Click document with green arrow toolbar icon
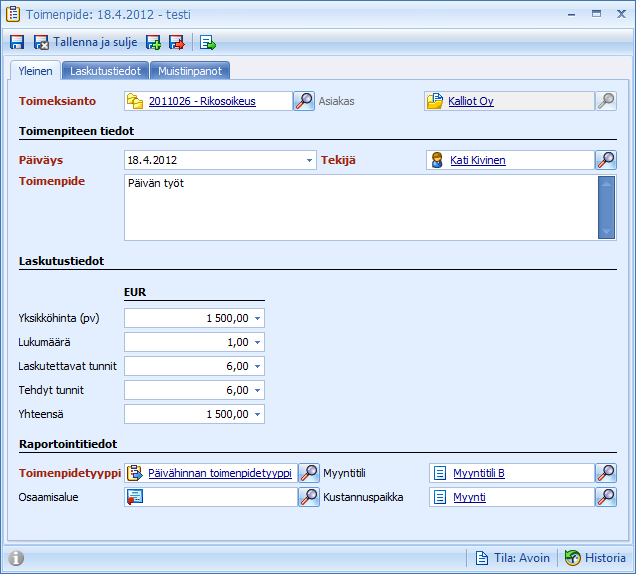The image size is (636, 574). click(x=207, y=43)
